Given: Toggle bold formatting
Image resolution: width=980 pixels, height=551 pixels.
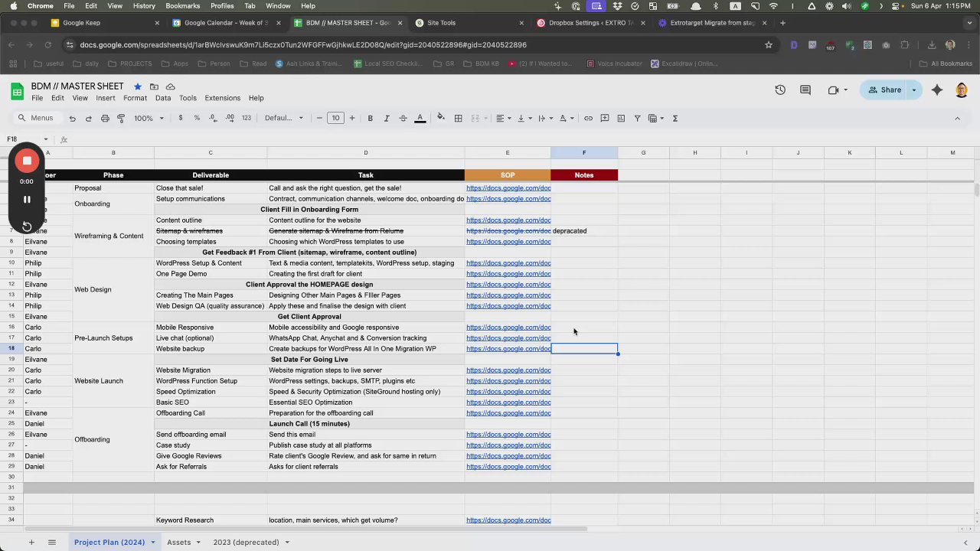Looking at the screenshot, I should click(x=370, y=119).
